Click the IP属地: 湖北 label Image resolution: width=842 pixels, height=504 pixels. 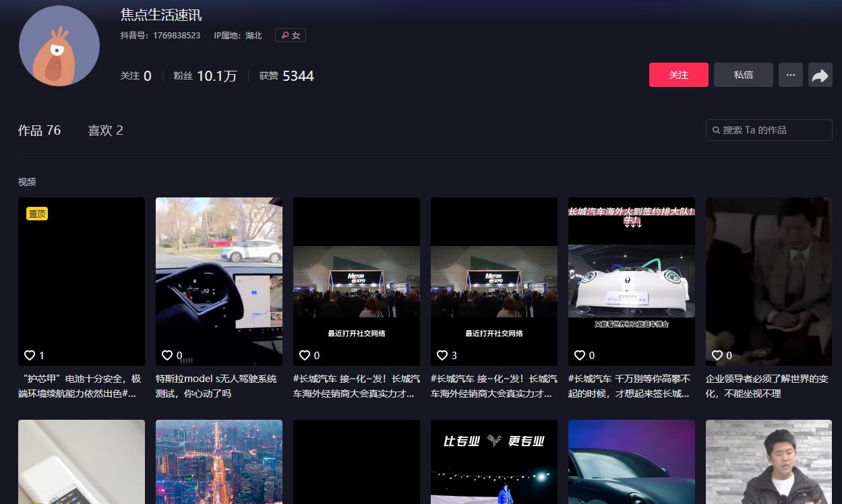coord(238,35)
